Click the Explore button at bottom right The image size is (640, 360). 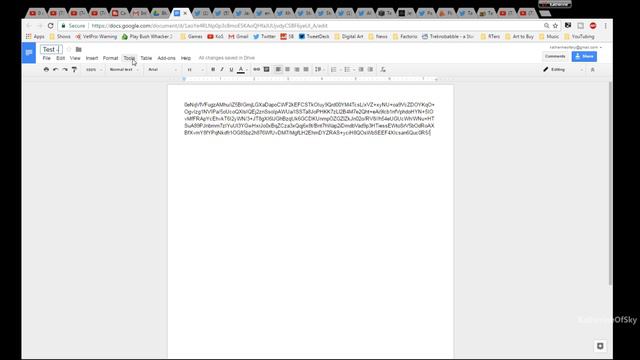pos(600,346)
